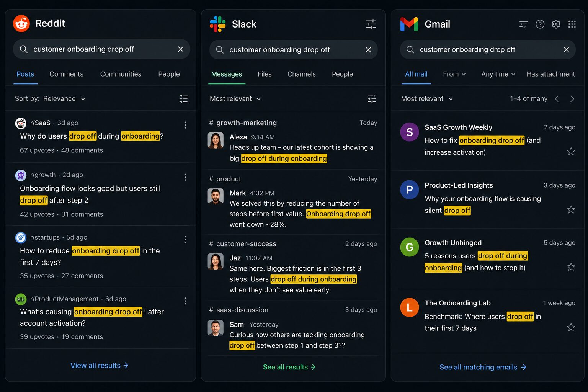This screenshot has width=588, height=392.
Task: Open Growth Unhinged email subject line
Action: [x=476, y=262]
